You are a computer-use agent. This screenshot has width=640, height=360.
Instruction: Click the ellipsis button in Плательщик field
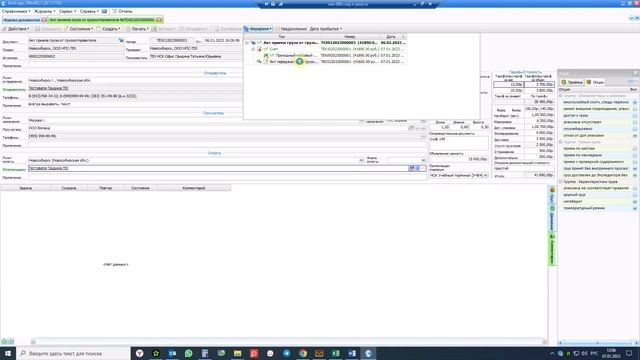(x=423, y=168)
